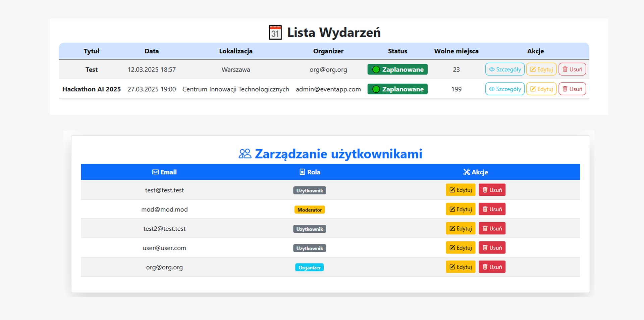The image size is (644, 320).
Task: Edit the Test event
Action: [x=541, y=69]
